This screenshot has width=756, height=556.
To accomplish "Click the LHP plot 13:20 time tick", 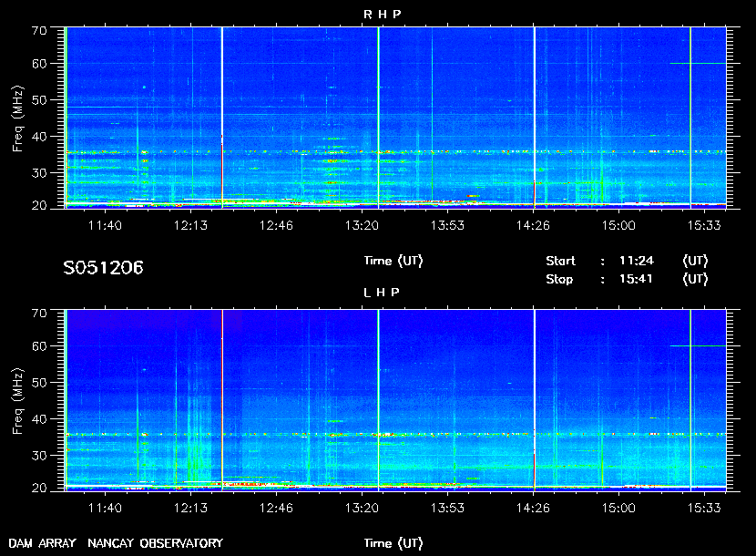I will click(363, 508).
